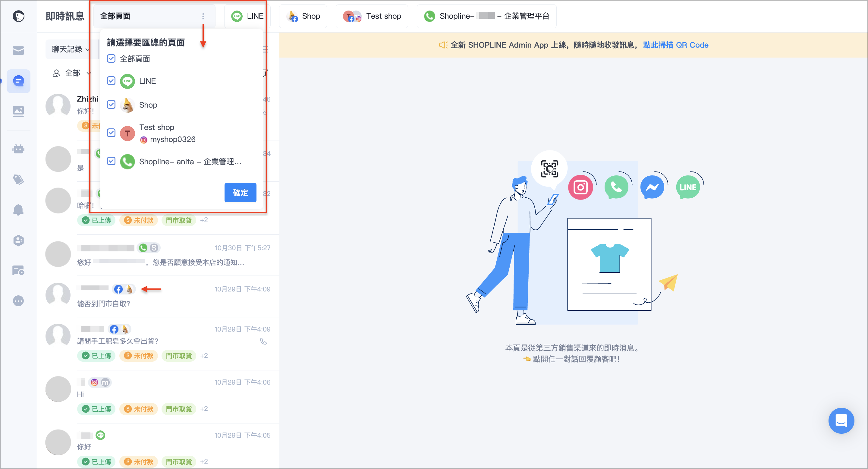Click the Facebook icon on 能否到門市自取 conversation
The image size is (868, 469).
[x=118, y=289]
